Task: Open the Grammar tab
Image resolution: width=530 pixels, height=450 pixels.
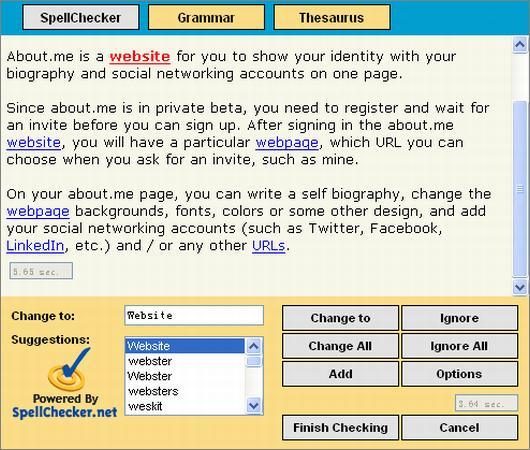Action: (x=206, y=17)
